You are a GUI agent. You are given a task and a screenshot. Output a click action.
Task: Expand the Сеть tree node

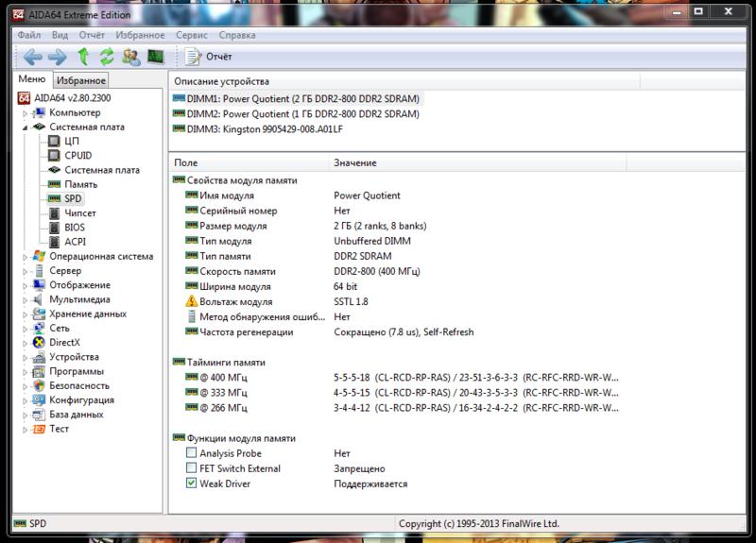click(26, 329)
